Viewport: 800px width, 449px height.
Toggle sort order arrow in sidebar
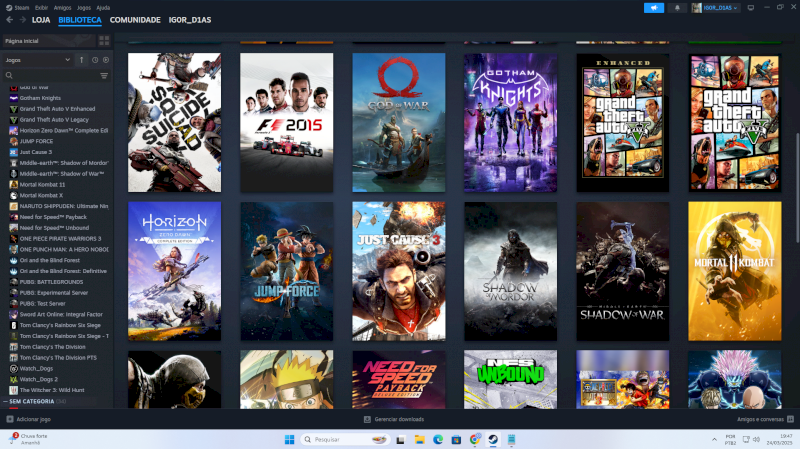coord(81,60)
